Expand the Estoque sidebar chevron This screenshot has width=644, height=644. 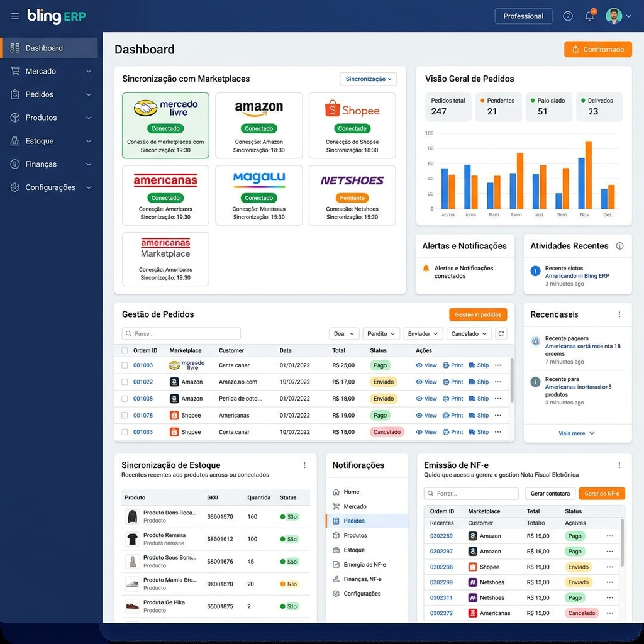(x=89, y=141)
